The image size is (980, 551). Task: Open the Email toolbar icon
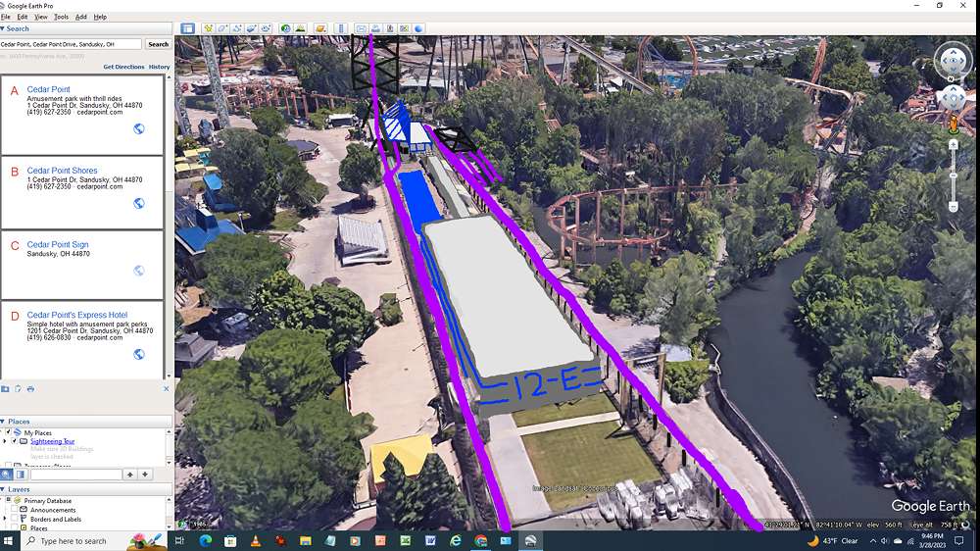(x=361, y=28)
